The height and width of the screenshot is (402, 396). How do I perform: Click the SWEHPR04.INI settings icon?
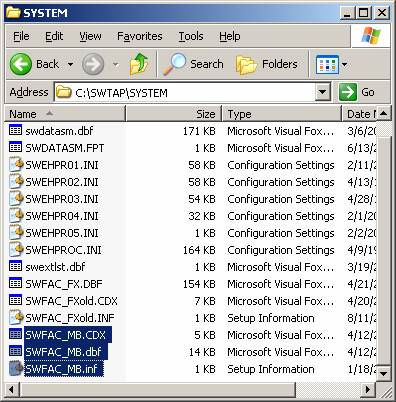click(16, 216)
